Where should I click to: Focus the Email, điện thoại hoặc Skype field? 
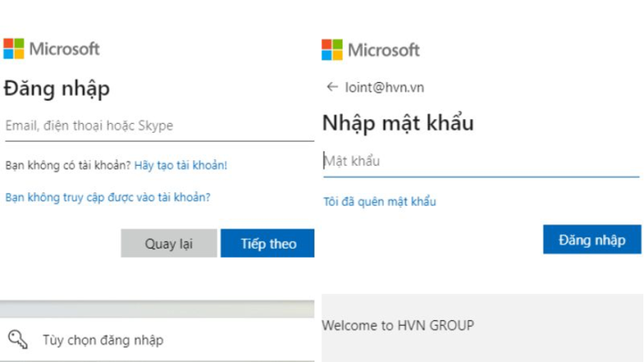159,126
